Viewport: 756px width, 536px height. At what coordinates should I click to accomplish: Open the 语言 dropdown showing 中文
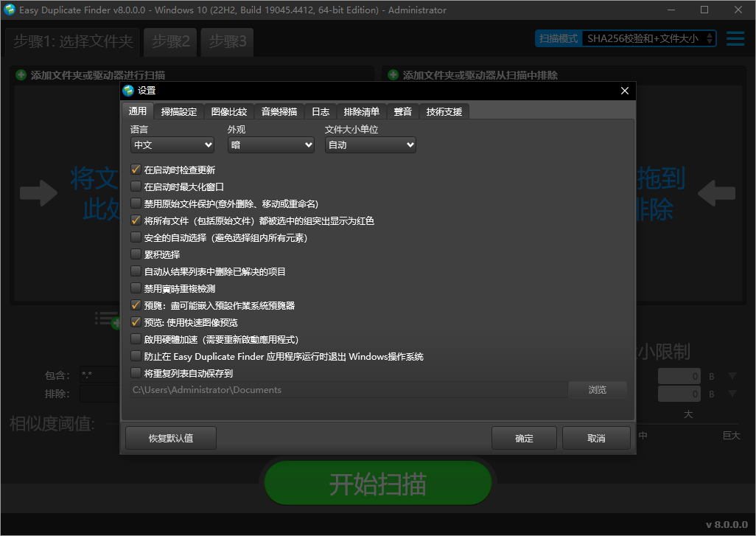[172, 145]
